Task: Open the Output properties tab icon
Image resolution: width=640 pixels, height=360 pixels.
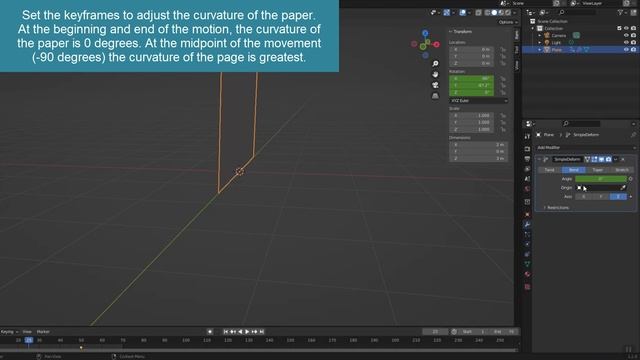Action: (527, 159)
